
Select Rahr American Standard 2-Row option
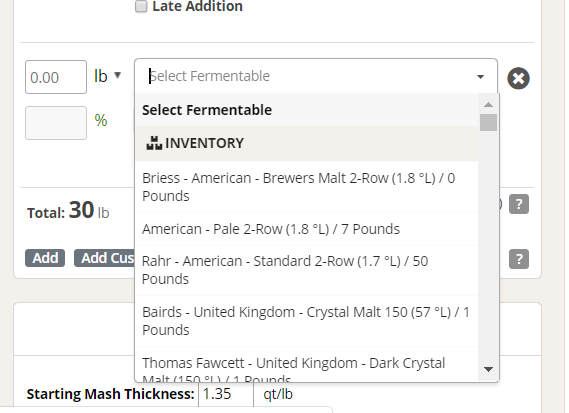click(307, 270)
